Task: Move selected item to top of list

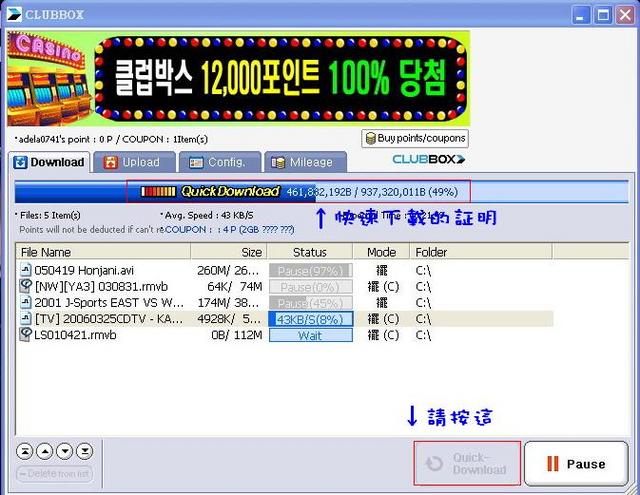Action: pyautogui.click(x=25, y=451)
